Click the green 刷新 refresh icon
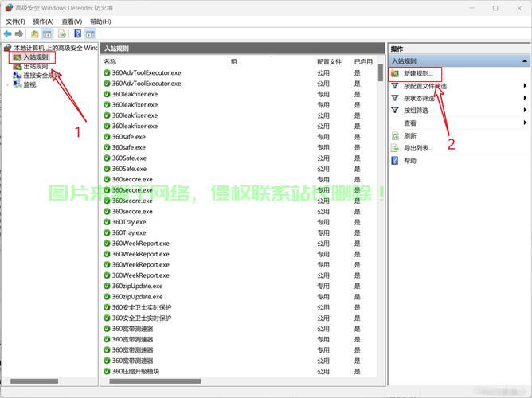The width and height of the screenshot is (532, 398). (395, 136)
